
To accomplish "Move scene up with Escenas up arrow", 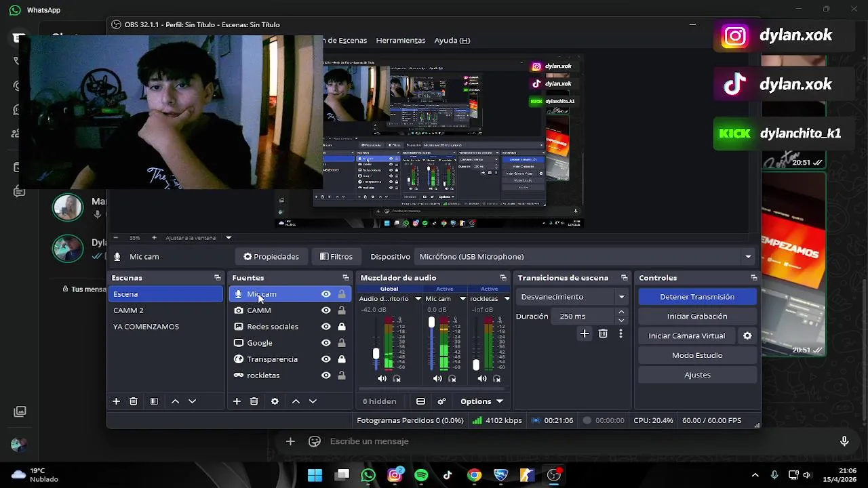I will click(x=175, y=401).
